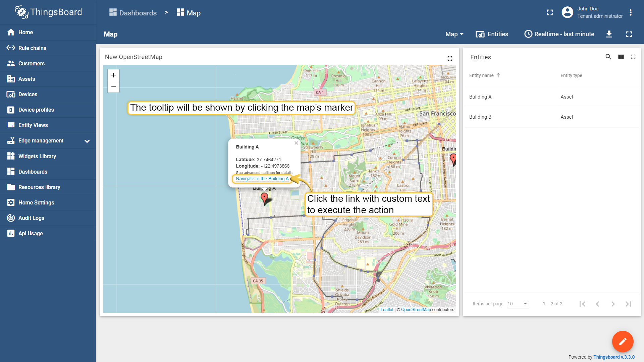
Task: Expand the New OpenStreetMap widget fullscreen
Action: click(x=450, y=58)
